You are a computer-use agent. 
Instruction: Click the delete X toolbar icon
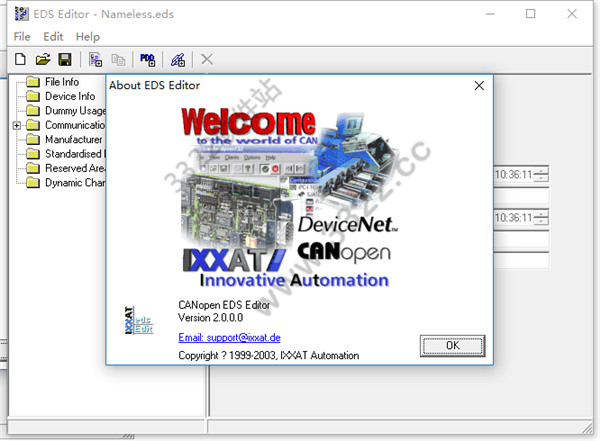(x=207, y=60)
